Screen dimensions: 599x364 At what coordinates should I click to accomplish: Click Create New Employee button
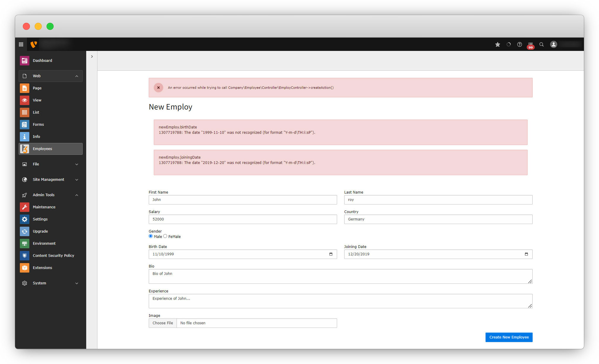point(509,337)
